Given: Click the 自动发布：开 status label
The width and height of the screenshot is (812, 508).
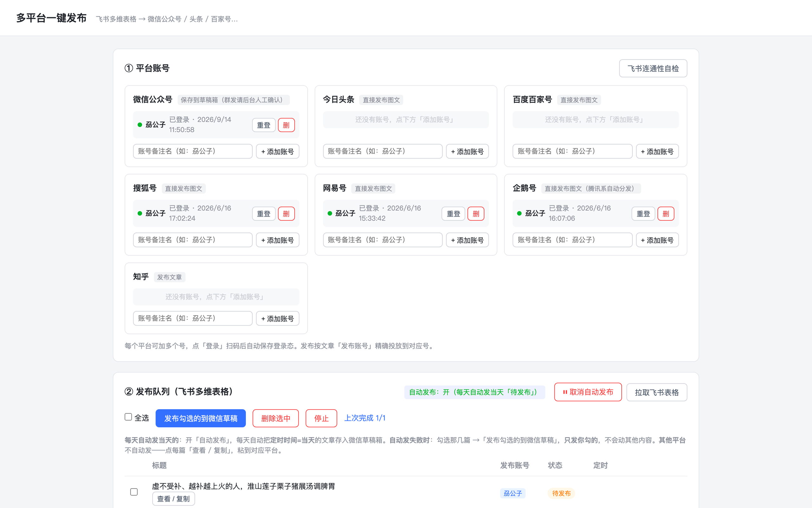Looking at the screenshot, I should pyautogui.click(x=475, y=392).
